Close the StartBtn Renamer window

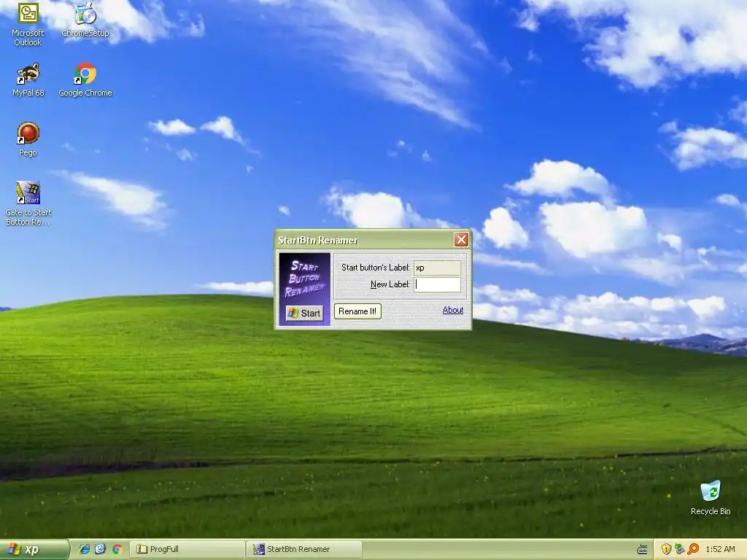pos(461,239)
